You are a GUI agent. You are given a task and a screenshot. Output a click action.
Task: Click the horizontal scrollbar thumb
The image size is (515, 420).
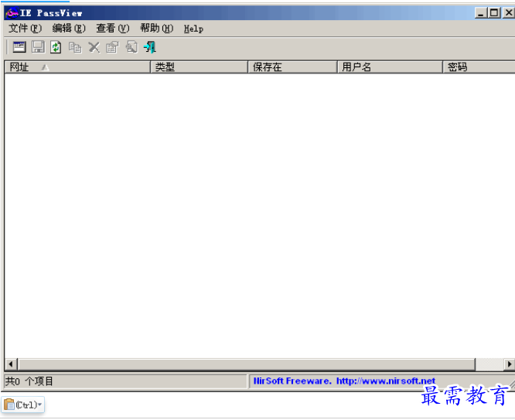point(247,364)
